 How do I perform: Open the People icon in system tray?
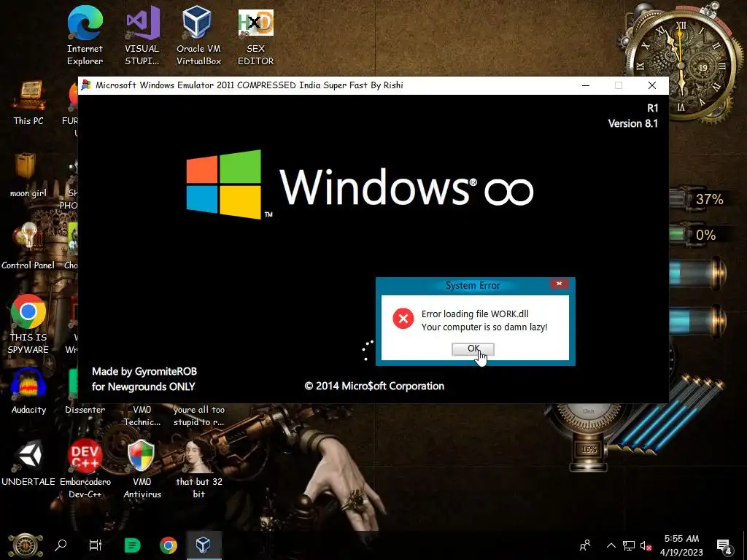585,545
